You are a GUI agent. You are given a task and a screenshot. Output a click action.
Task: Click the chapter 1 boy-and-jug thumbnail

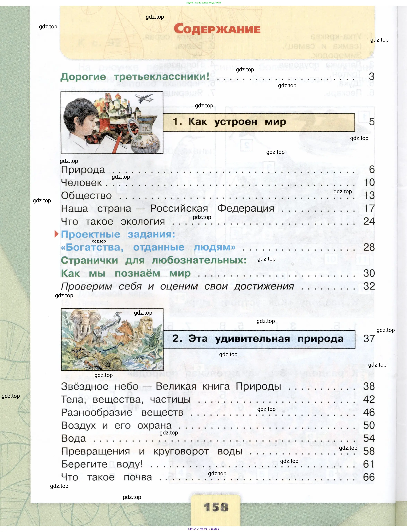(x=112, y=123)
